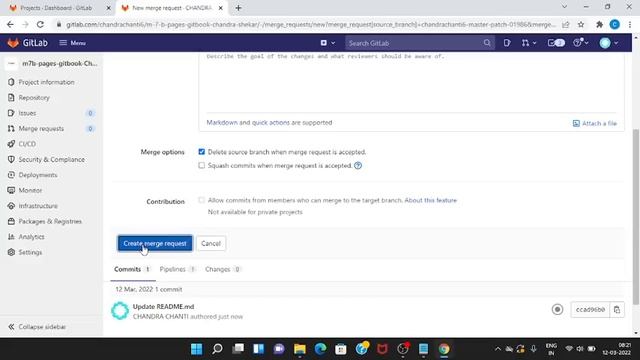Open a new browser tab
Image resolution: width=640 pixels, height=360 pixels.
click(238, 8)
